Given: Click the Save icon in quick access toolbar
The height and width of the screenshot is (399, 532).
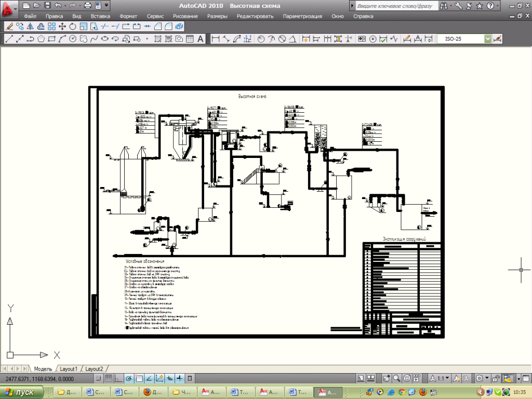Looking at the screenshot, I should 47,5.
